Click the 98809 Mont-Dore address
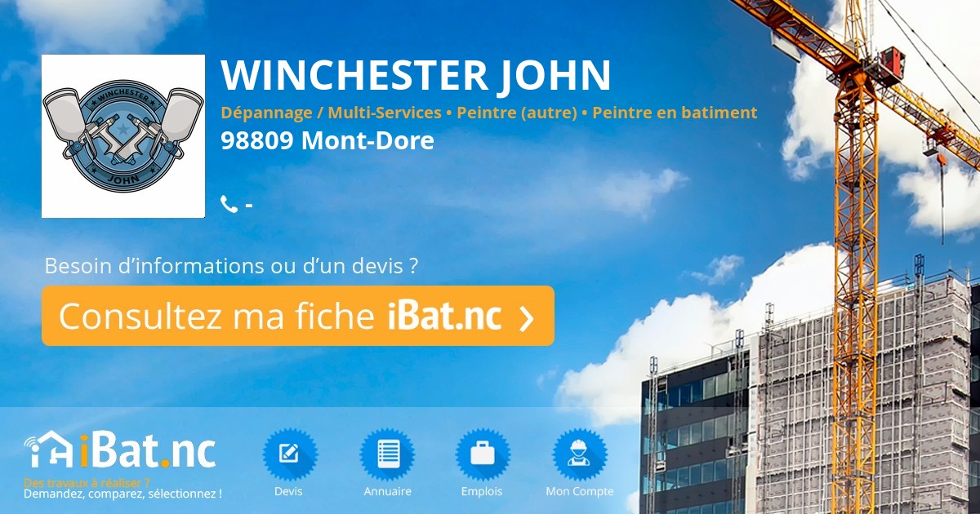 [x=327, y=141]
